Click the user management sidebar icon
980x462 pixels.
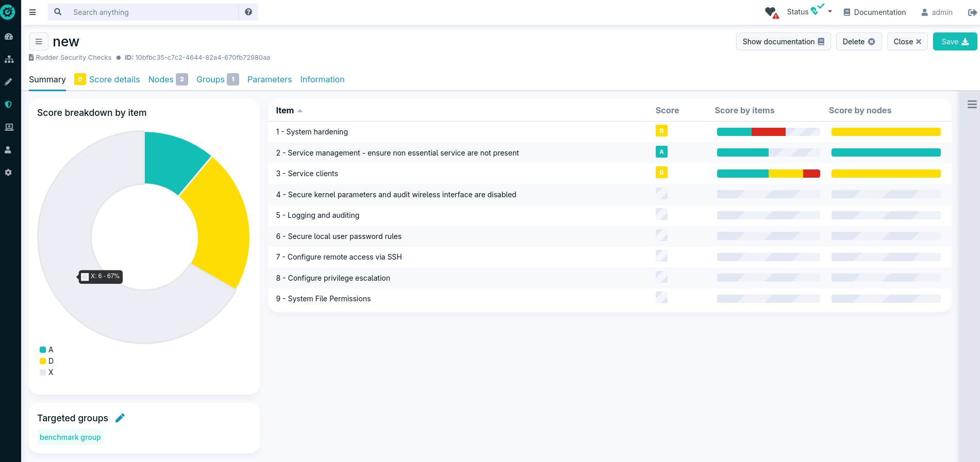(x=9, y=150)
